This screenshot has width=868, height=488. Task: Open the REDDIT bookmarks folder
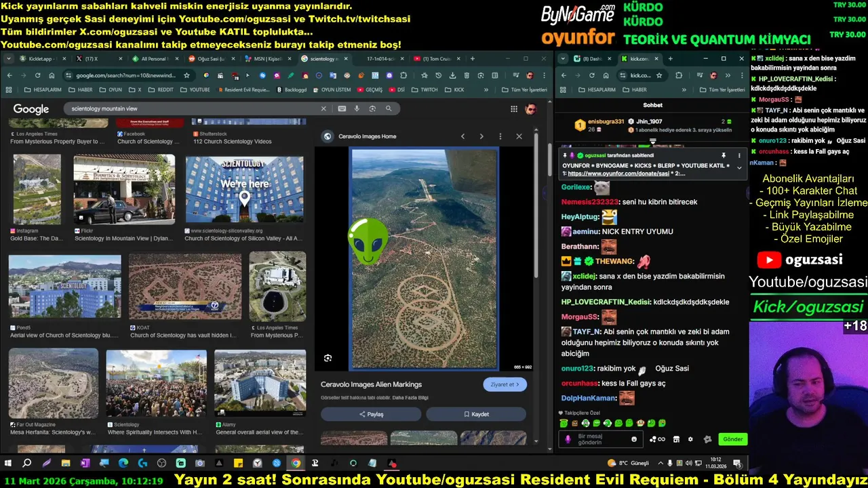click(x=160, y=89)
